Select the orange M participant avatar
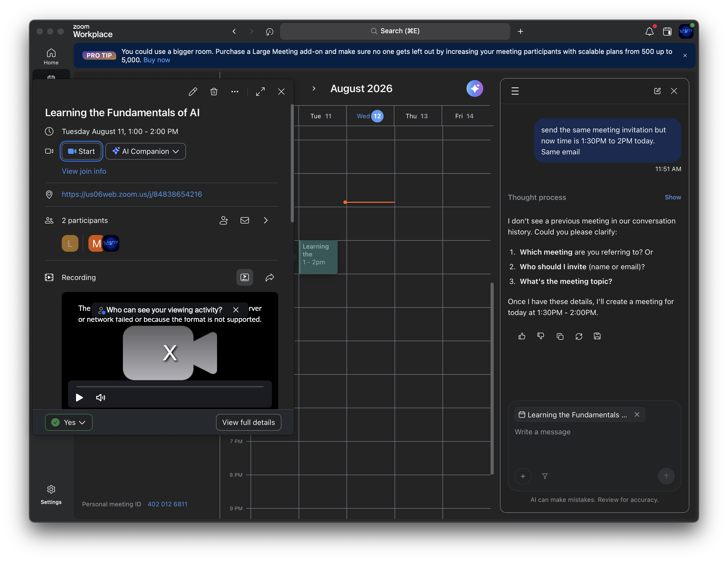Viewport: 728px width, 561px height. [95, 243]
